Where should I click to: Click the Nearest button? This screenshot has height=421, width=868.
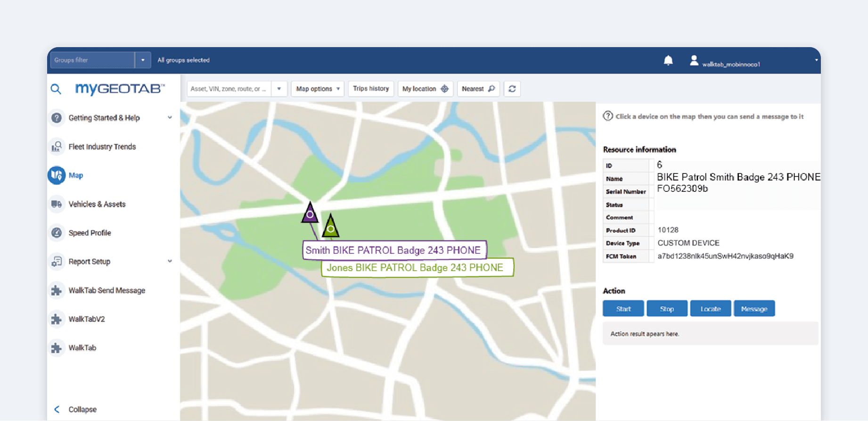coord(478,89)
